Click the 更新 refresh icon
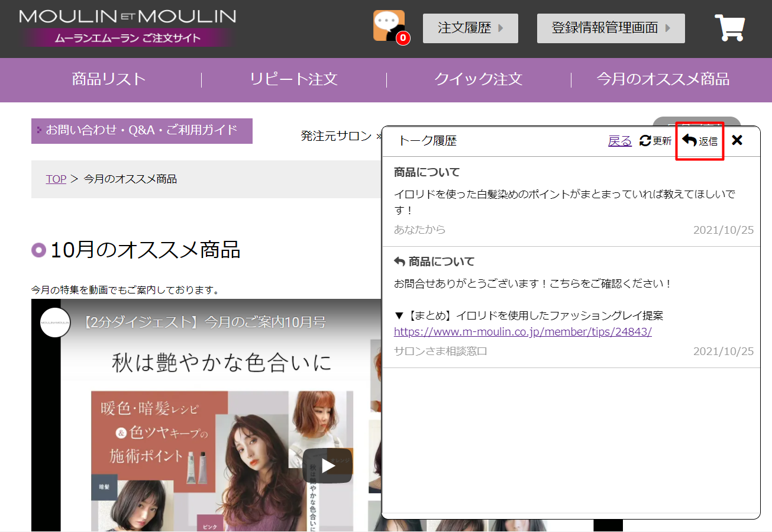The height and width of the screenshot is (532, 772). click(x=645, y=141)
